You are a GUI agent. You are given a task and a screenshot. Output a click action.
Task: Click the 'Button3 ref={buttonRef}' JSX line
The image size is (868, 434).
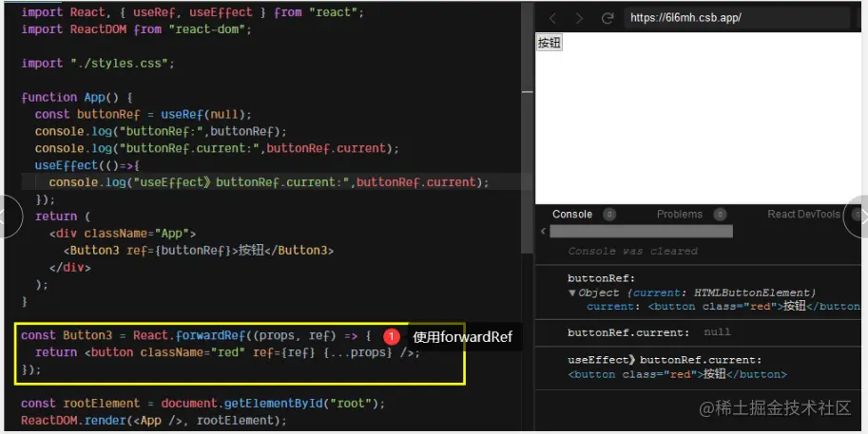tap(199, 251)
